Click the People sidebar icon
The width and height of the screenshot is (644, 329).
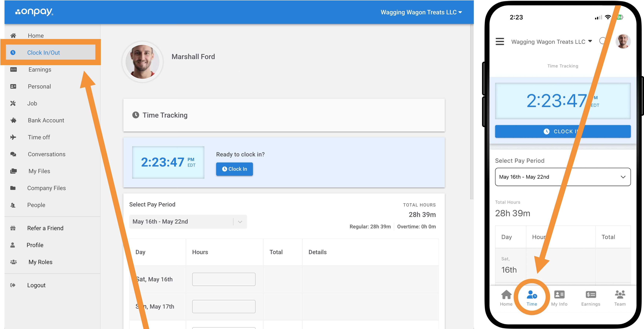coord(13,205)
